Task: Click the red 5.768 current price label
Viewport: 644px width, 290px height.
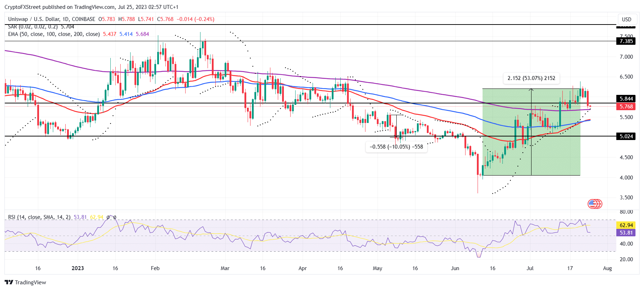Action: pos(626,107)
